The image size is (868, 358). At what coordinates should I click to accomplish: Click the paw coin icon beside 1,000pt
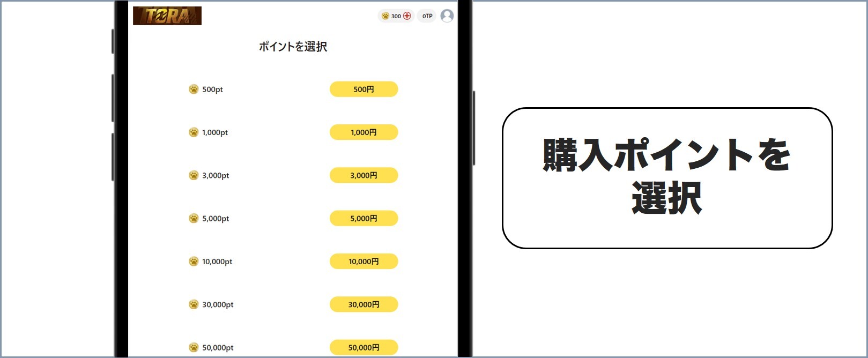194,132
